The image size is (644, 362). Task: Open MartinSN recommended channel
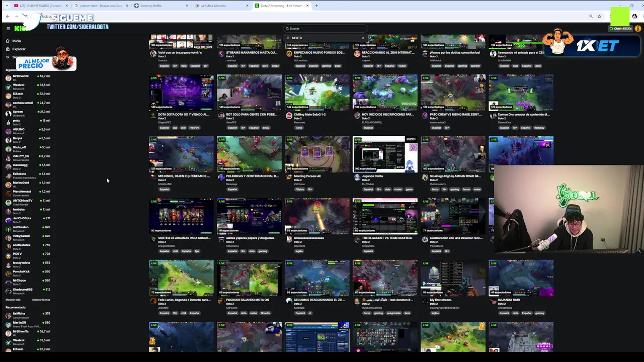coord(28,324)
